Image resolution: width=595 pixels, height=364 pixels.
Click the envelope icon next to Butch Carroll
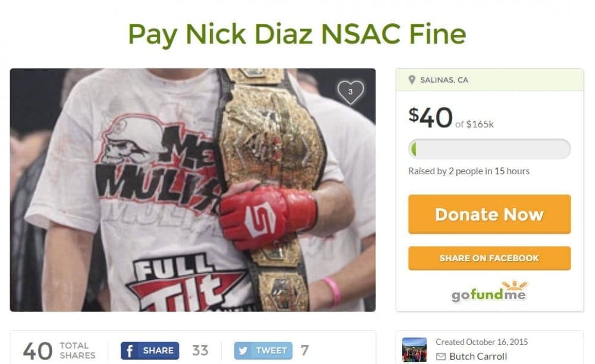pyautogui.click(x=440, y=356)
